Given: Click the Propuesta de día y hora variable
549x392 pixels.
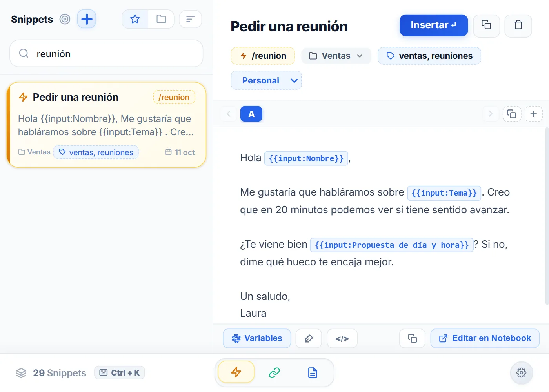Looking at the screenshot, I should point(392,245).
